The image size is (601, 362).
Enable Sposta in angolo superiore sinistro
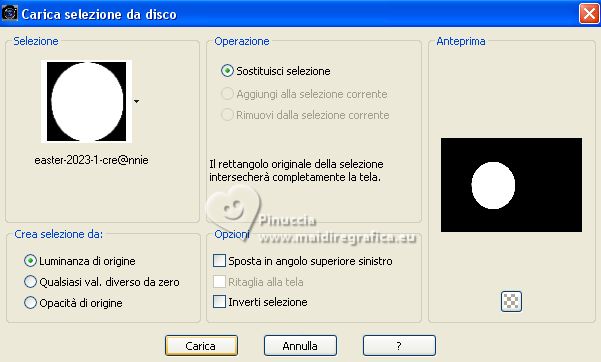click(219, 261)
